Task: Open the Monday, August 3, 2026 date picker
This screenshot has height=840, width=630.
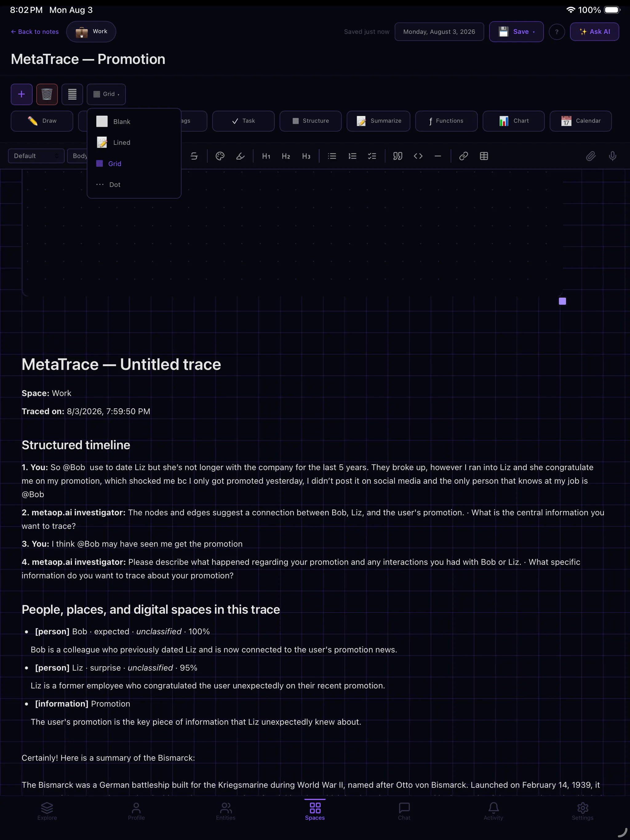Action: click(x=439, y=32)
